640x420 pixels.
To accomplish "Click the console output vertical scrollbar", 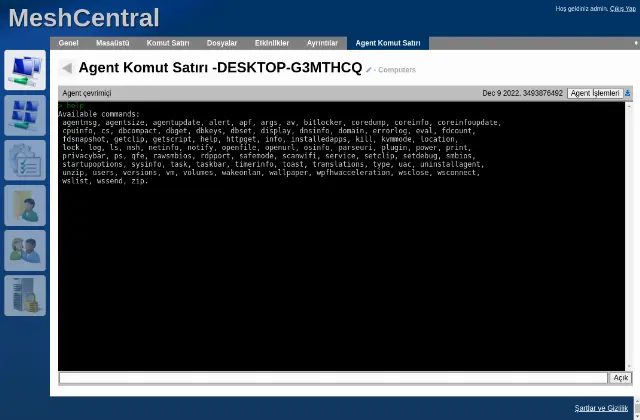I will 629,236.
